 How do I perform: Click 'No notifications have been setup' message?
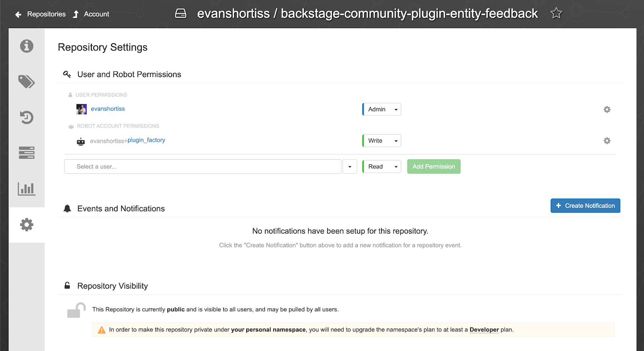(340, 231)
